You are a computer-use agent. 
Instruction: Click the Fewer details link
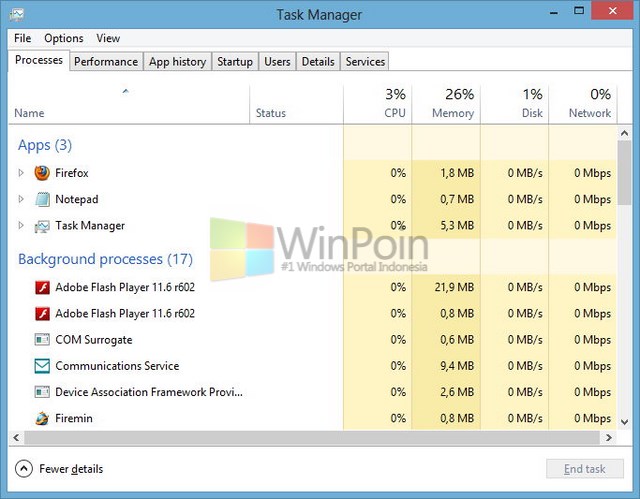(71, 469)
